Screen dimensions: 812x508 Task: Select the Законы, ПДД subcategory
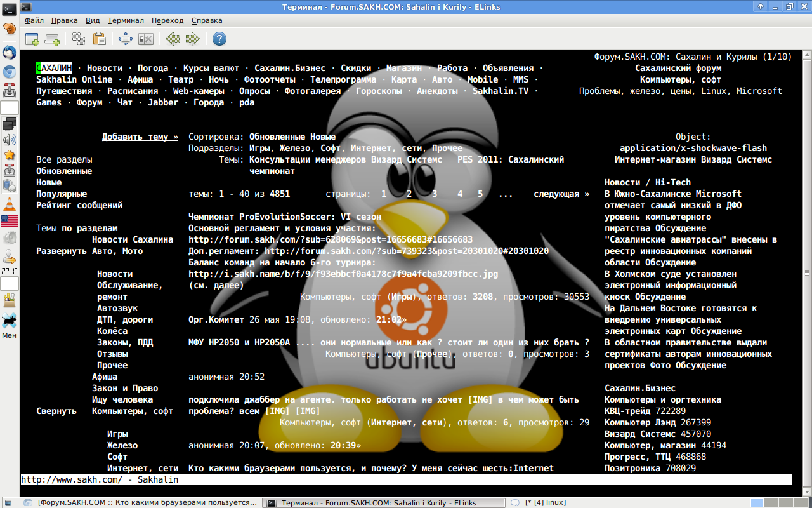(x=125, y=342)
